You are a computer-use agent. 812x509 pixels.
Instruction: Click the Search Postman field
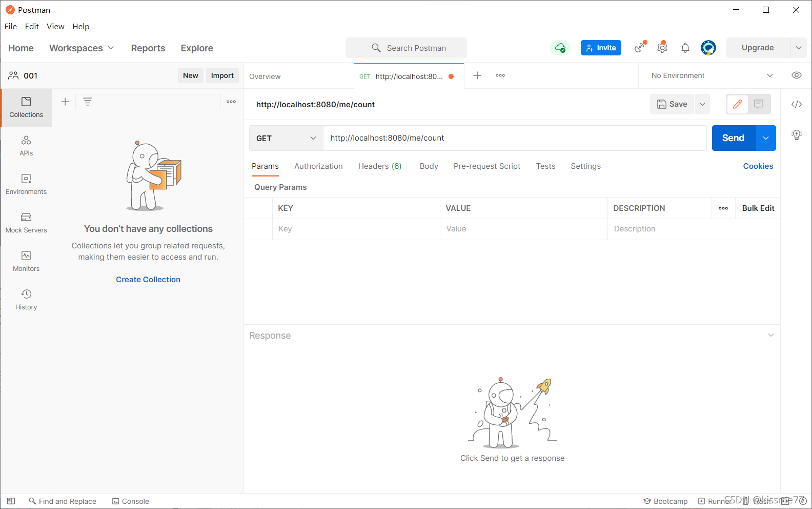pyautogui.click(x=407, y=48)
